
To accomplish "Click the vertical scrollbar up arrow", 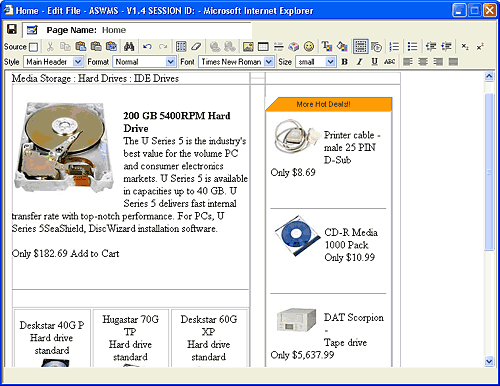I will 489,76.
